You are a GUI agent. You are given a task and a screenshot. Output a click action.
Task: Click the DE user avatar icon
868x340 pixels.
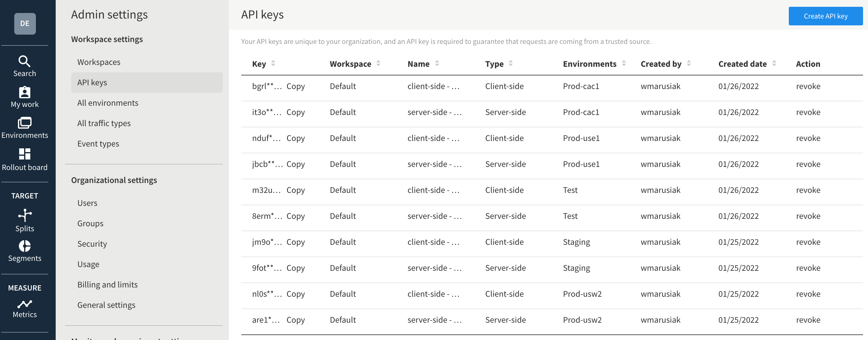click(x=24, y=23)
